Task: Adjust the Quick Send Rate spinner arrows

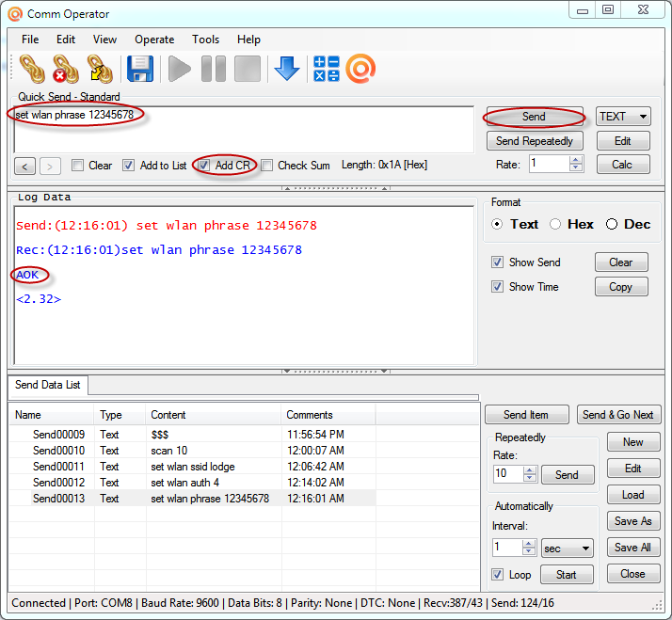Action: pos(576,164)
